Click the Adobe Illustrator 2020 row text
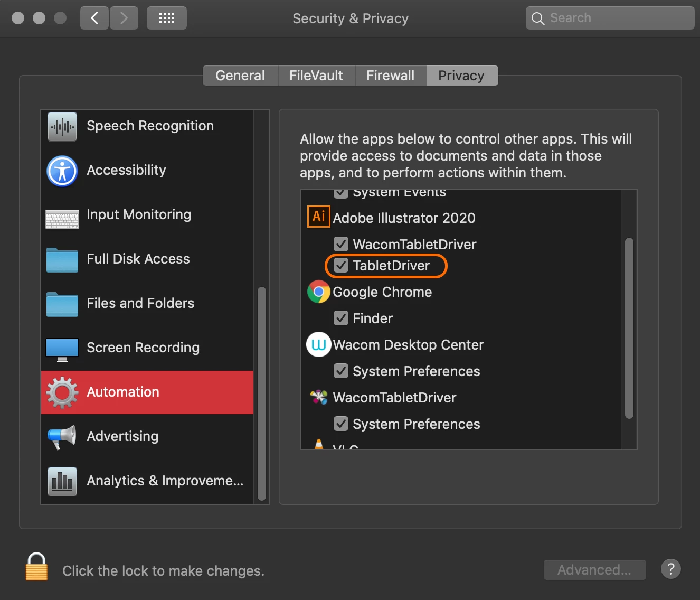 coord(404,218)
